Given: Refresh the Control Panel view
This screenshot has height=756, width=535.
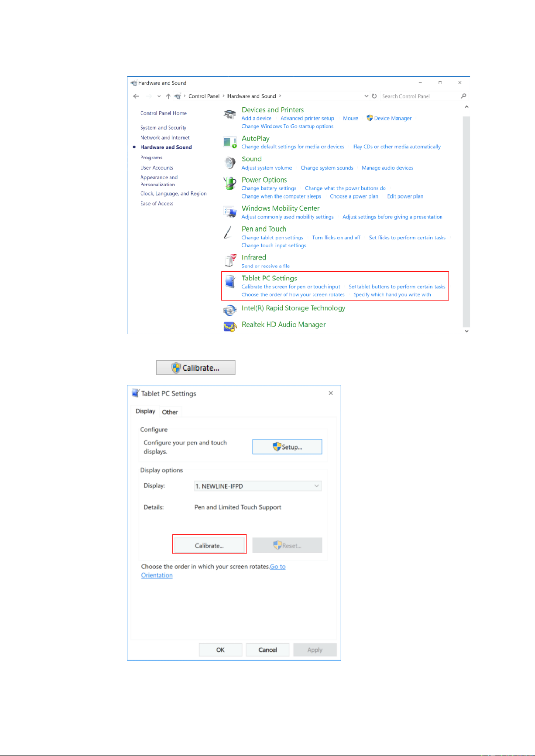Looking at the screenshot, I should (374, 96).
